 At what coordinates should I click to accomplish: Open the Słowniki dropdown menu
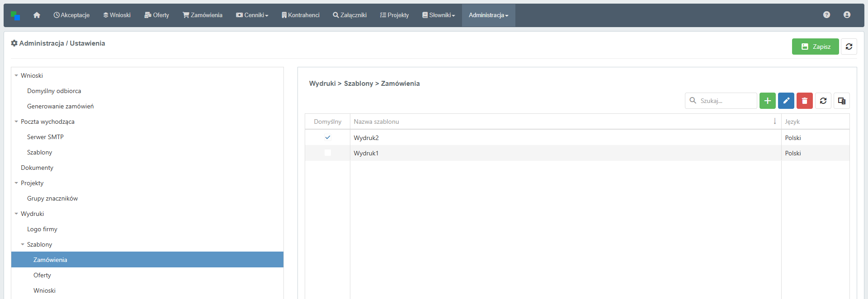[x=439, y=15]
